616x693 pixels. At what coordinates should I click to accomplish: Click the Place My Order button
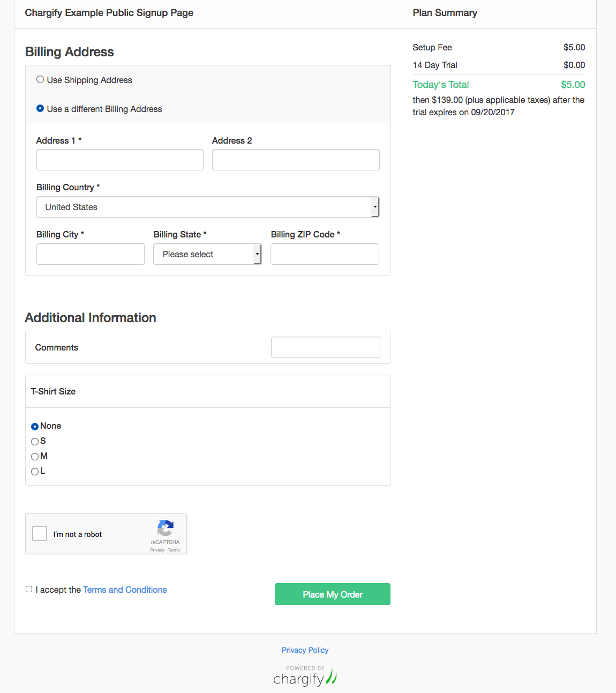click(332, 594)
